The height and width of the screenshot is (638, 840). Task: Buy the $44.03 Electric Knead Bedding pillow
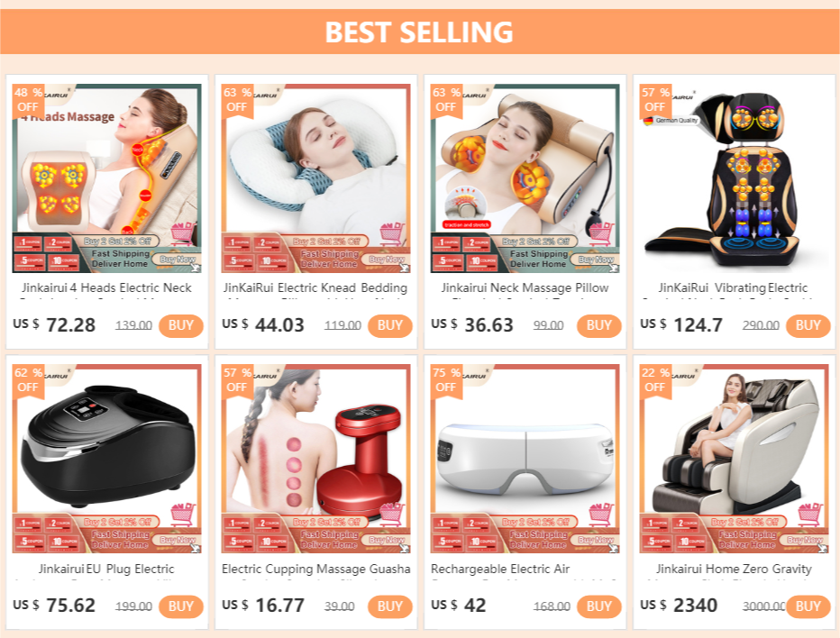(390, 325)
